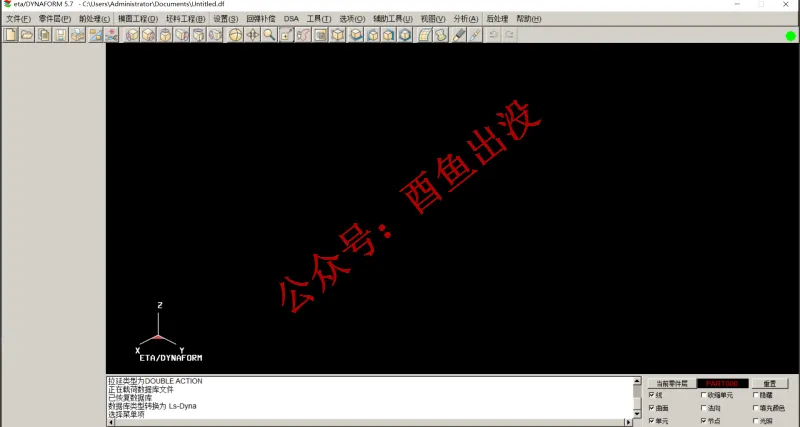Click the first rotation cube icon

(132, 35)
